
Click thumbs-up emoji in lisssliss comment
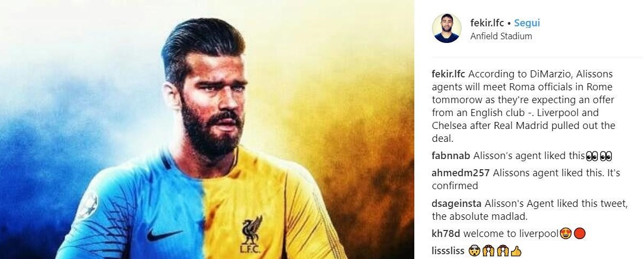point(516,251)
